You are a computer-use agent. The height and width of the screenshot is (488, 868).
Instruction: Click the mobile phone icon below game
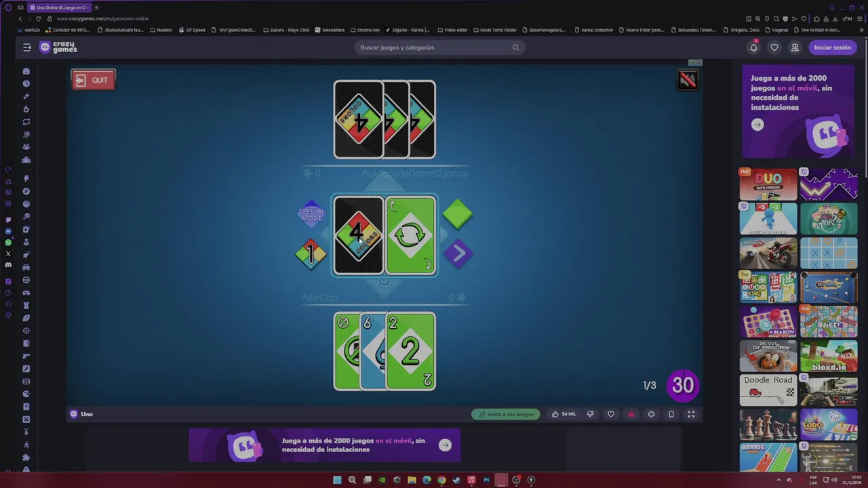[x=671, y=414]
